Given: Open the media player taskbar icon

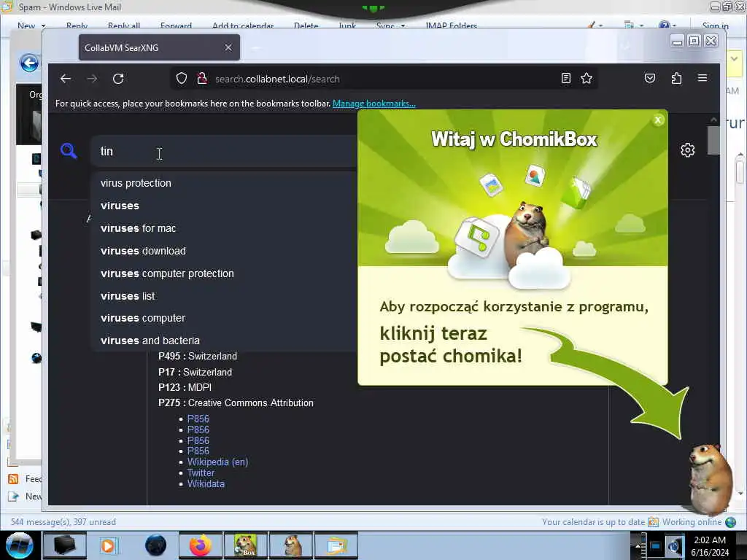Looking at the screenshot, I should [x=109, y=545].
